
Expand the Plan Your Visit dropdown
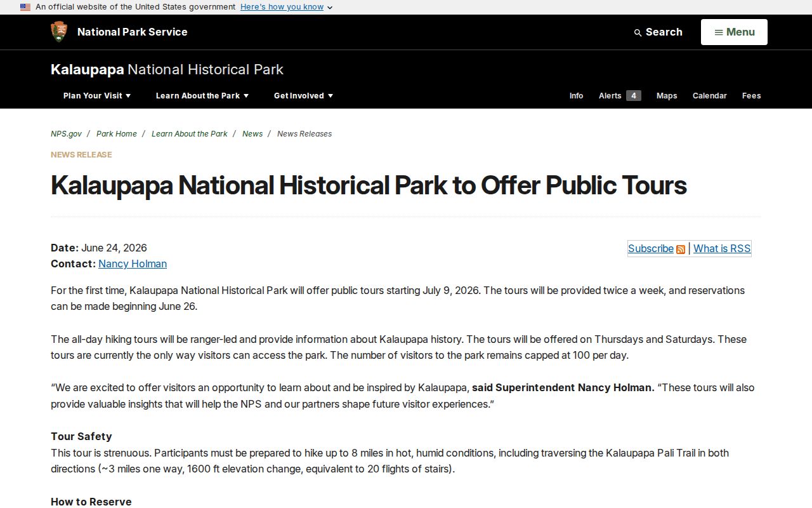tap(97, 96)
